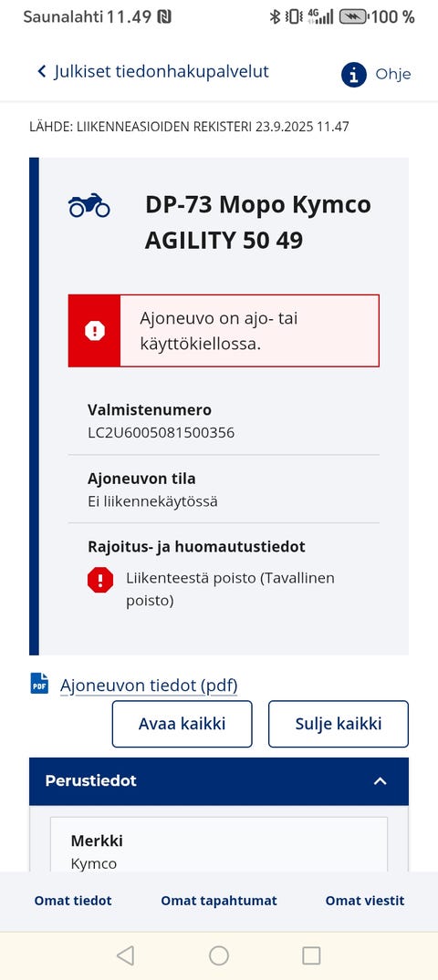Expand all sections with Avaa kaikki
438x980 pixels.
coord(182,724)
